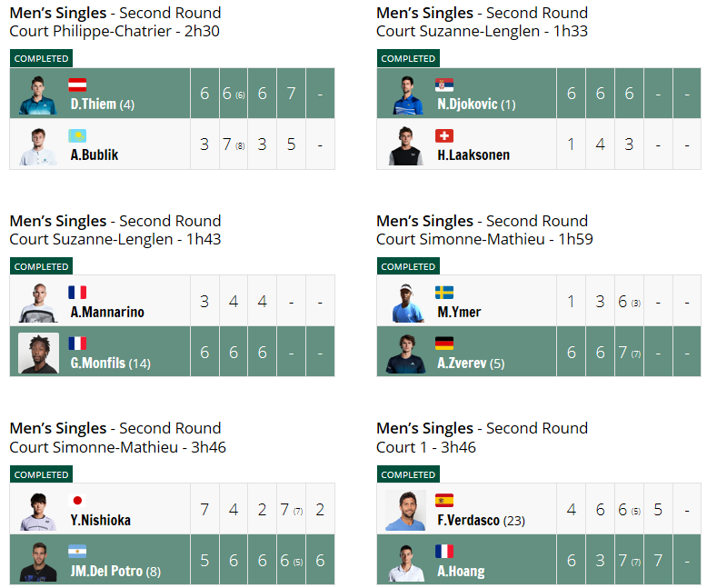Click the Spanish flag above F.Verdasco
Image resolution: width=707 pixels, height=588 pixels.
444,501
